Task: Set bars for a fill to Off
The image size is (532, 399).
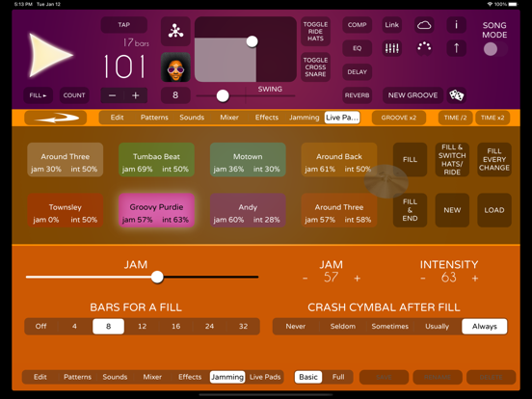Action: pos(41,327)
